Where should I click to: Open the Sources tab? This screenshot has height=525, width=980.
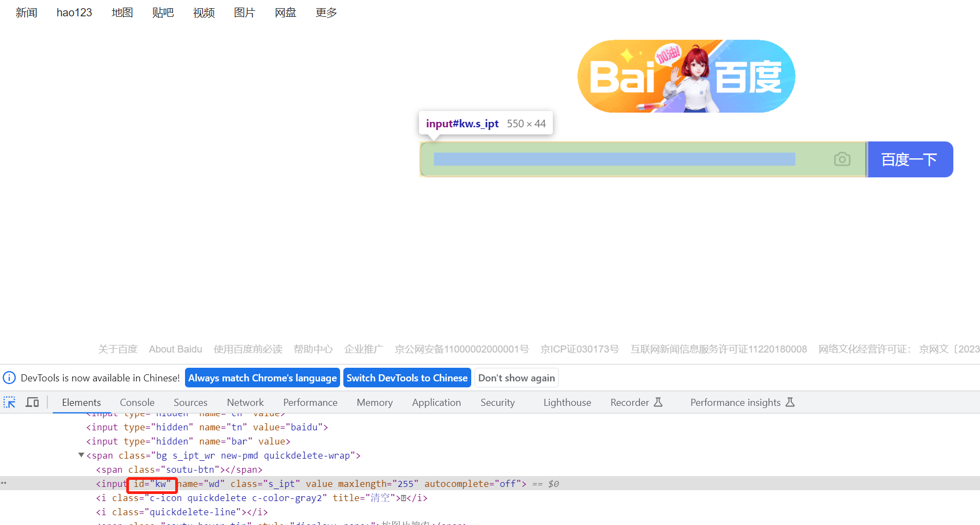coord(190,403)
